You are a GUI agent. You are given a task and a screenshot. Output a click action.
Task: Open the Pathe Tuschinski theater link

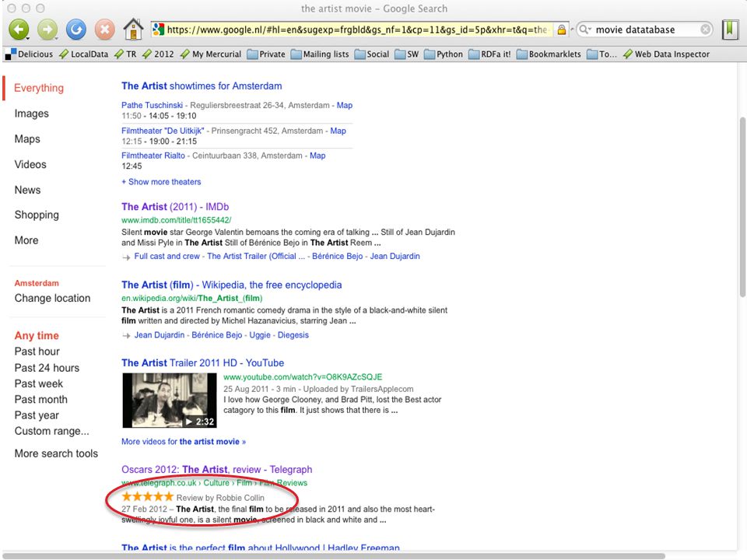152,105
